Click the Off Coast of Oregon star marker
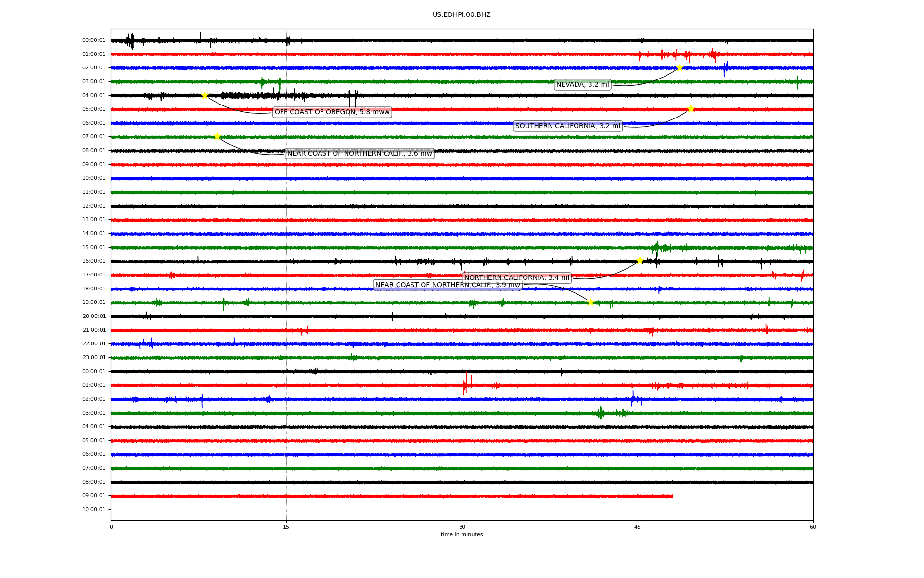Viewport: 924px width, 578px height. [205, 95]
